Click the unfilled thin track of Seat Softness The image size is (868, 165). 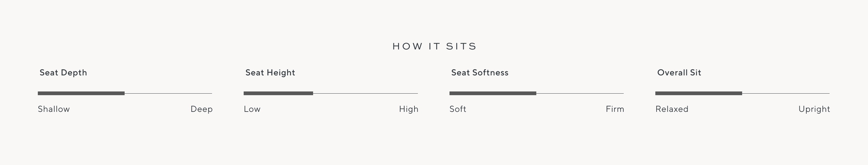(580, 93)
